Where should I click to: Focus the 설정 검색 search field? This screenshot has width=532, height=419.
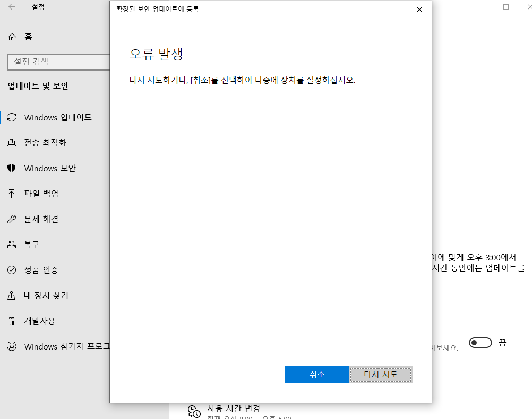coord(58,62)
